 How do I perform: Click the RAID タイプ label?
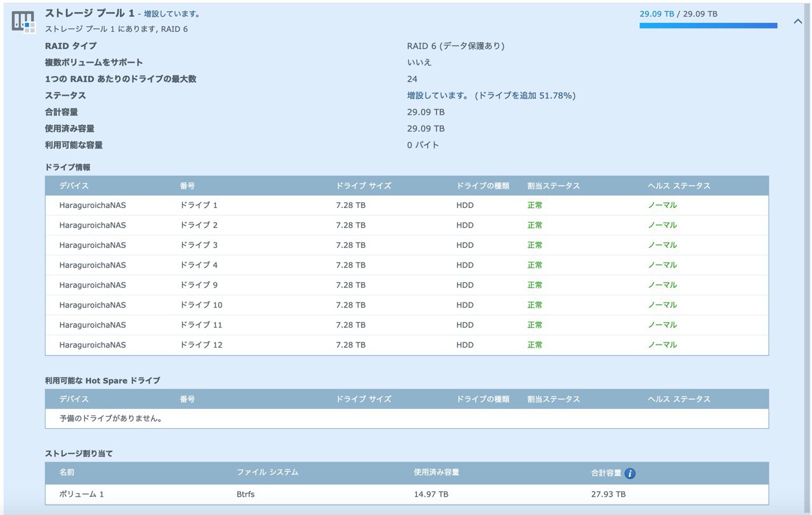[71, 46]
